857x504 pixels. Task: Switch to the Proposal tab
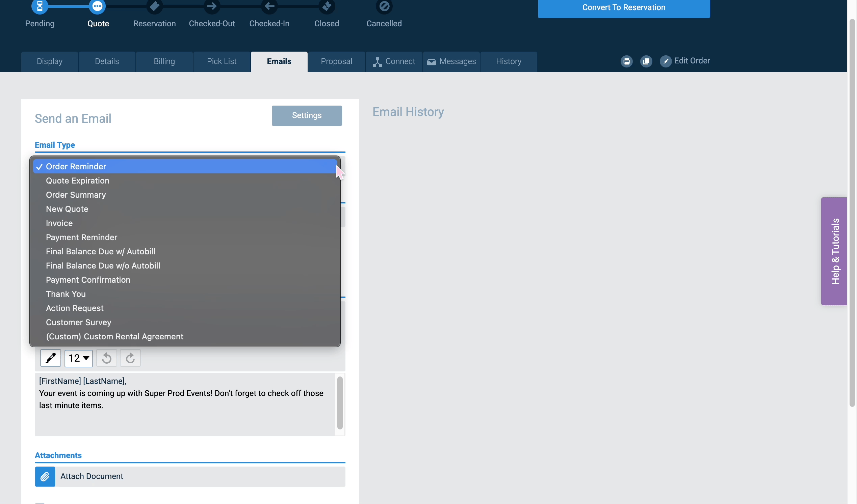(337, 61)
